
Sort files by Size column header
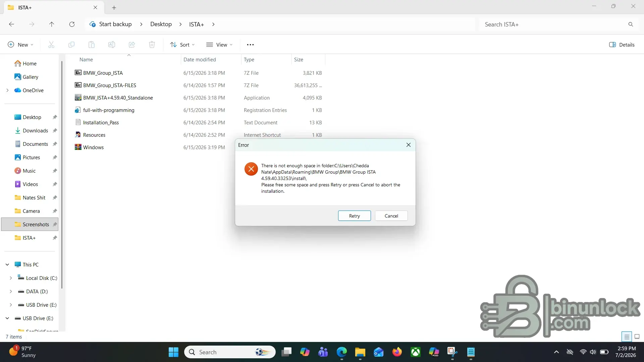299,59
